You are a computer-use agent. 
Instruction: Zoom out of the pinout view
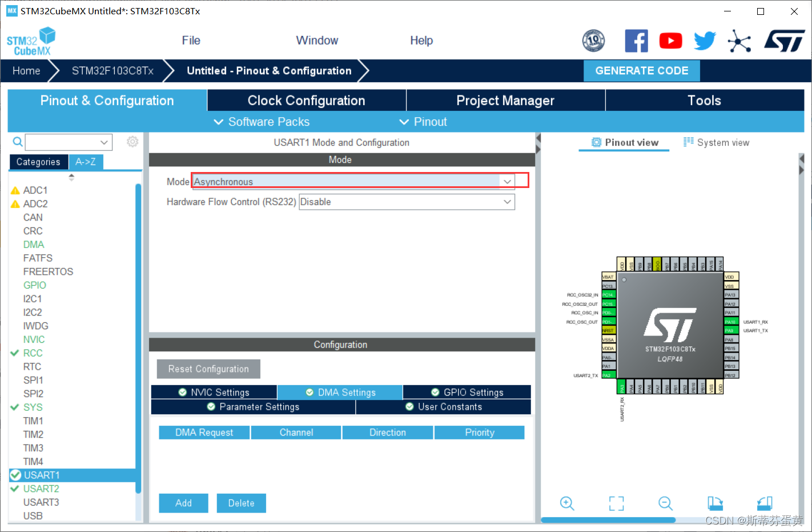point(665,503)
